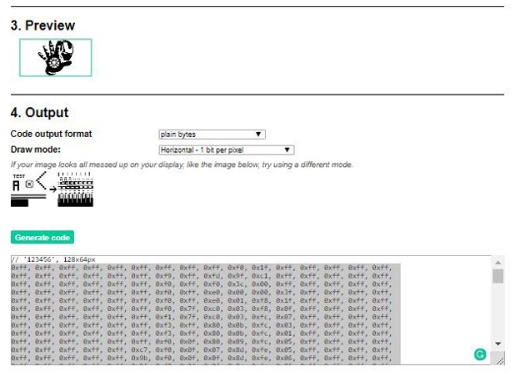Click the Code output format label
This screenshot has height=374, width=516.
tap(51, 134)
